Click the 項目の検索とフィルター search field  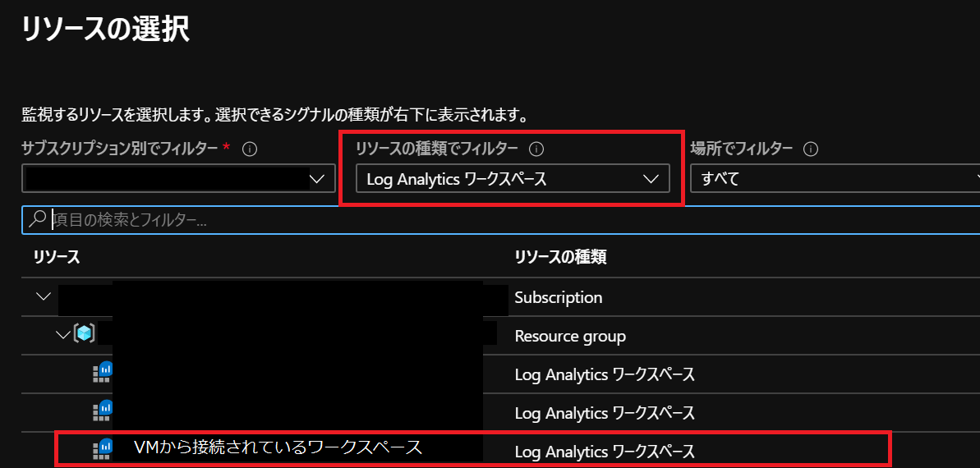[x=500, y=220]
